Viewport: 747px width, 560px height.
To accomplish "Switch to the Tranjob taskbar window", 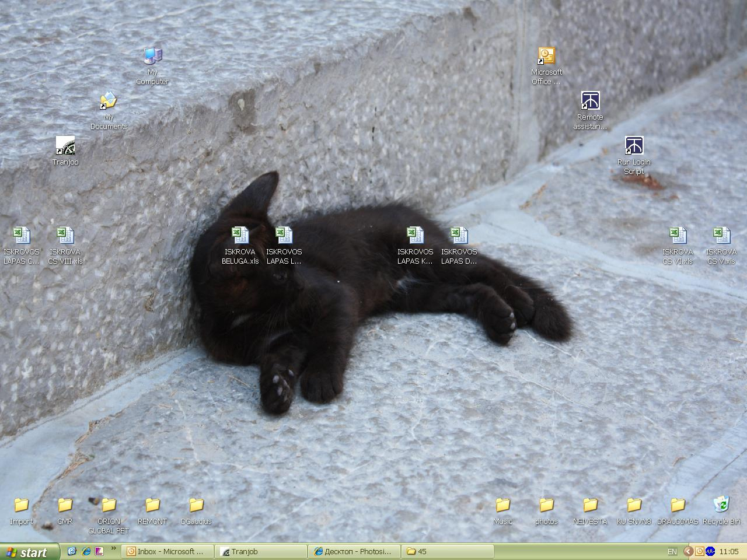I will (x=261, y=551).
